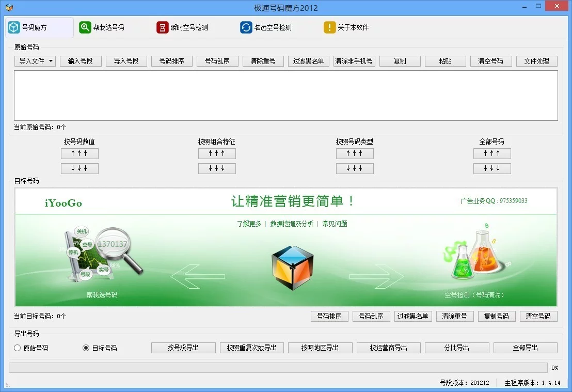Click the 粘贴 button
Screen dimensions: 572x392
point(446,61)
